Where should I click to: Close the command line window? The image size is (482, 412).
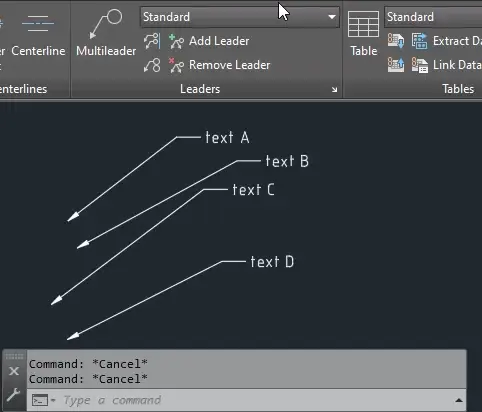point(14,371)
